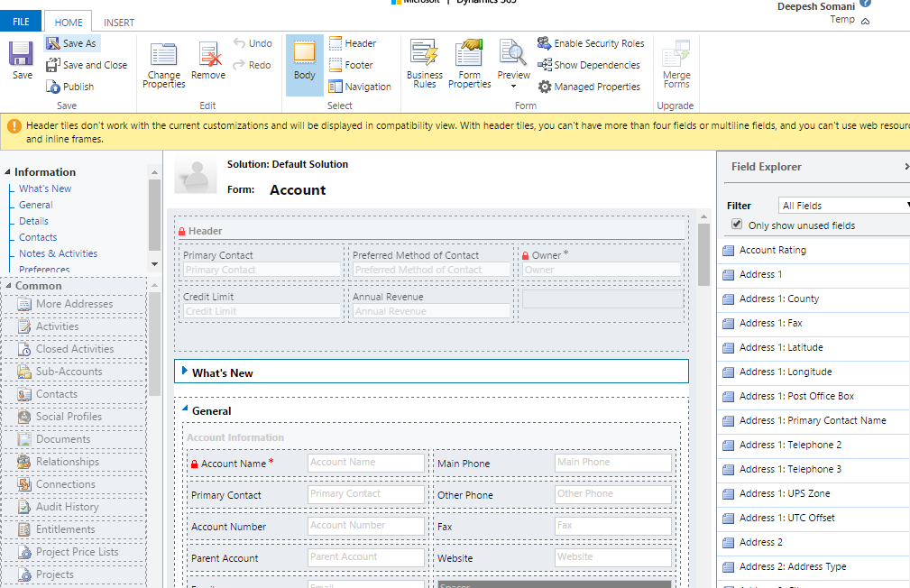Publish the form customizations
Viewport: 910px width, 588px height.
click(x=70, y=87)
